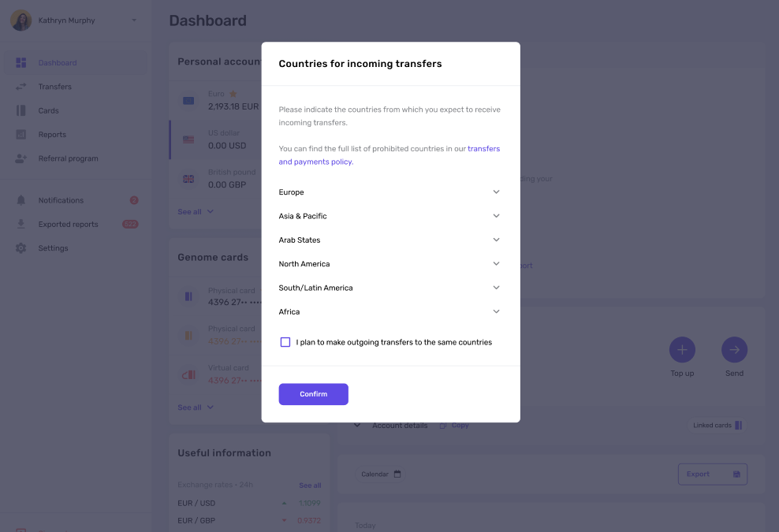Click the EUR / USD exchange rate row
779x532 pixels.
[x=249, y=503]
